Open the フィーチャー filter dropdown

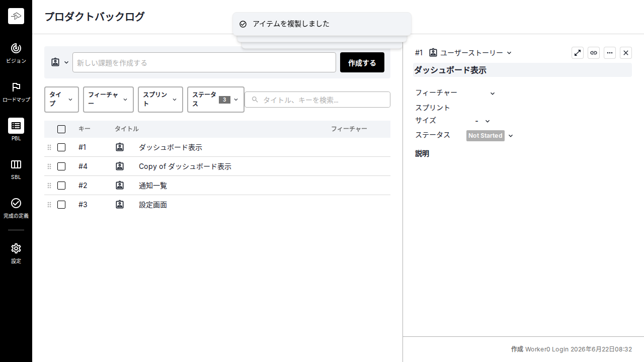108,100
